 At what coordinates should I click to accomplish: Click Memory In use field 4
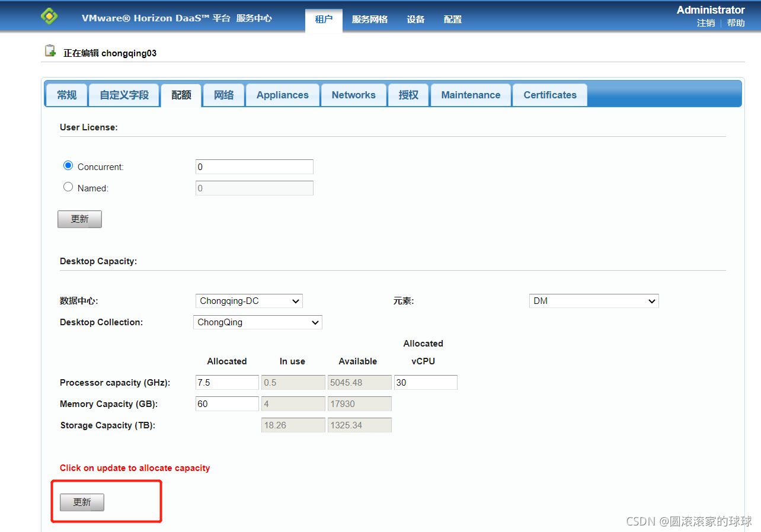(x=293, y=403)
